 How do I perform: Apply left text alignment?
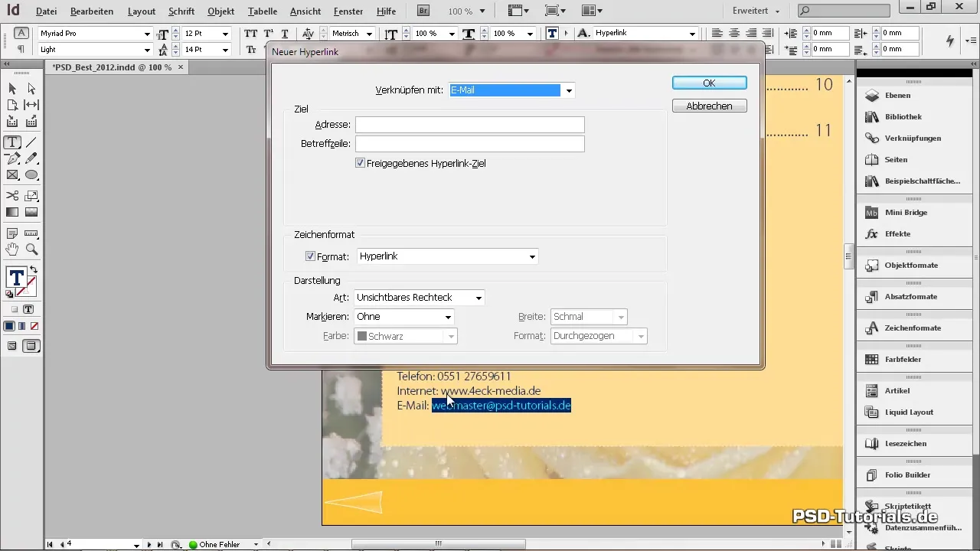point(717,34)
